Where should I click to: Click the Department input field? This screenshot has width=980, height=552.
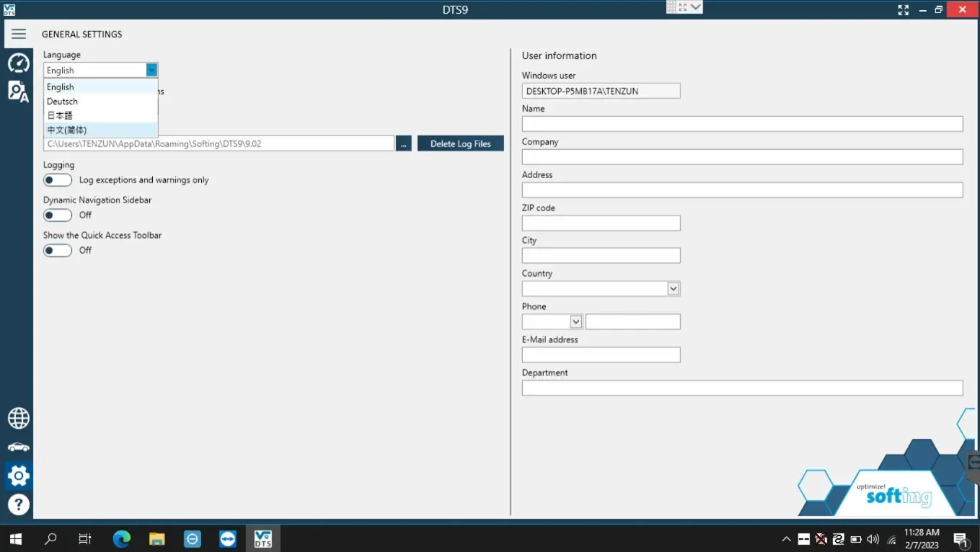pyautogui.click(x=742, y=388)
